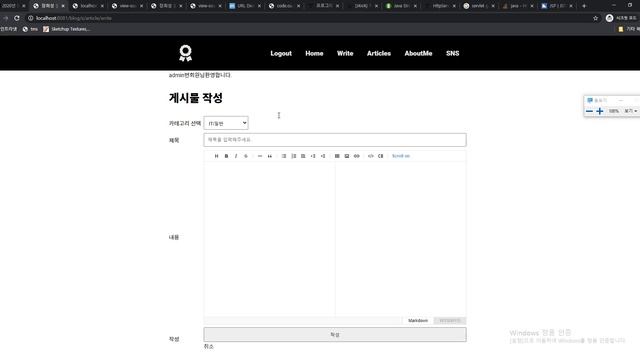Go to Home in navigation bar
Viewport: 640px width, 360px height.
314,53
